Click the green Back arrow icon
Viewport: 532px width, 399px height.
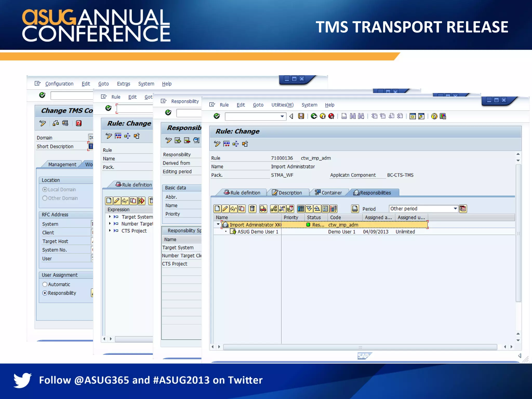pyautogui.click(x=314, y=116)
